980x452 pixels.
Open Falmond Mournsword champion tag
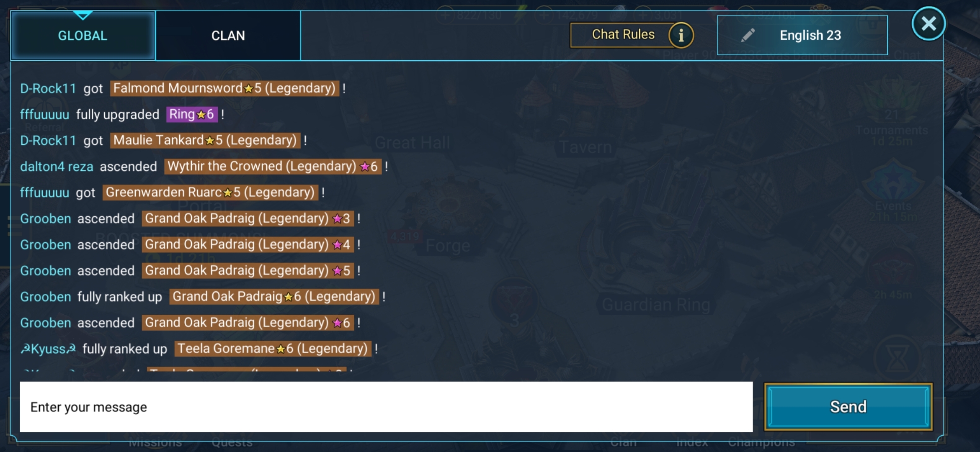point(225,88)
